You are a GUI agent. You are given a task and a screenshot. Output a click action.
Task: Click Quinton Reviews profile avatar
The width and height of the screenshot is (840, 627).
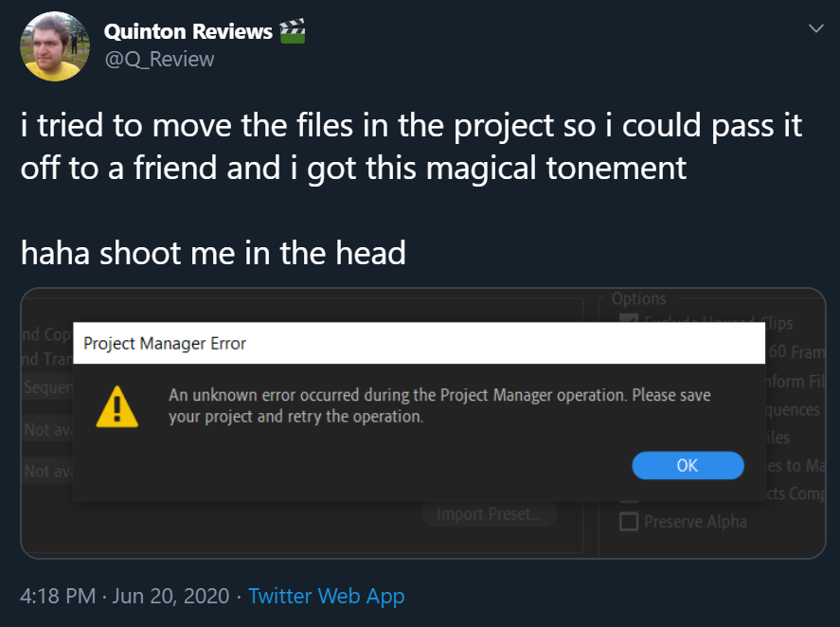pyautogui.click(x=55, y=46)
